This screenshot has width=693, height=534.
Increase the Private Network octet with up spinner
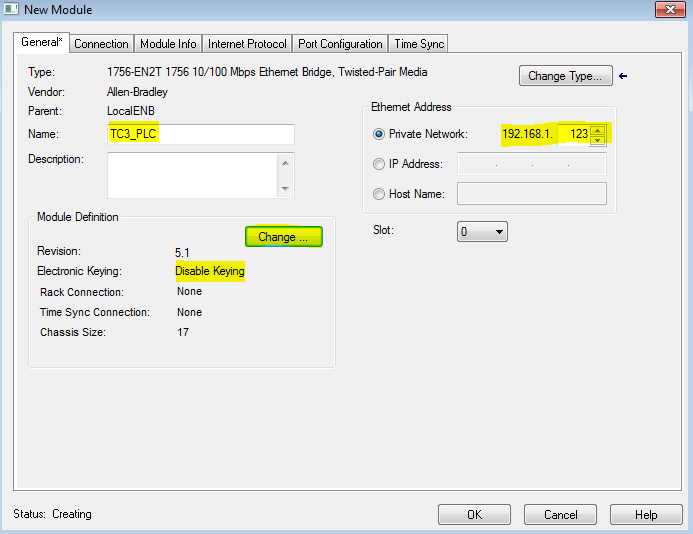point(598,130)
